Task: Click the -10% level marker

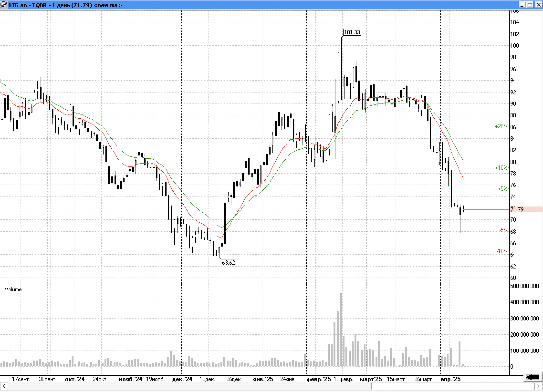Action: coord(501,251)
